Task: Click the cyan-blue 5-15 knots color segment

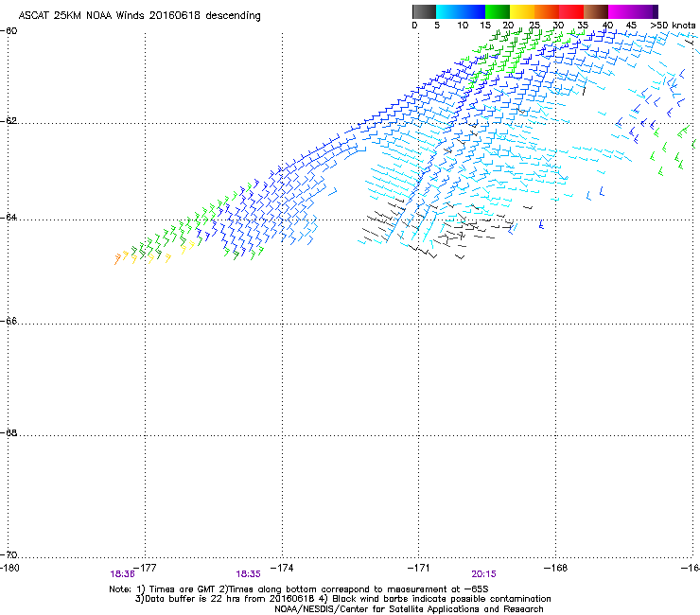Action: click(x=461, y=11)
